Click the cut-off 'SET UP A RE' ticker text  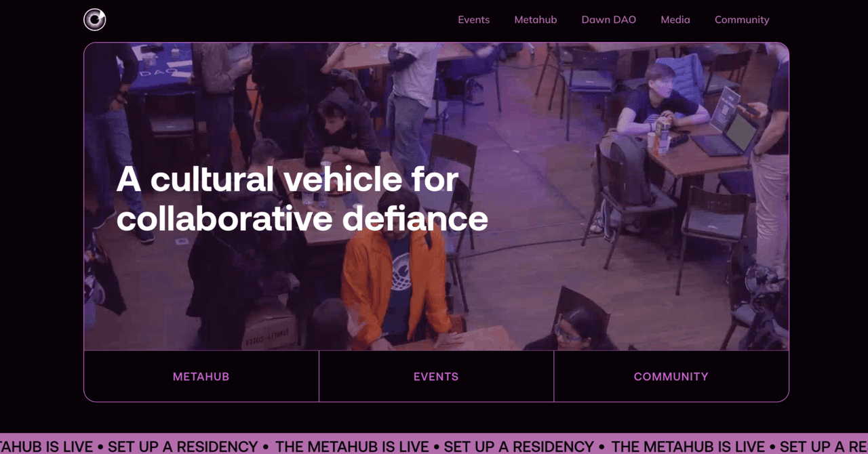coord(824,447)
